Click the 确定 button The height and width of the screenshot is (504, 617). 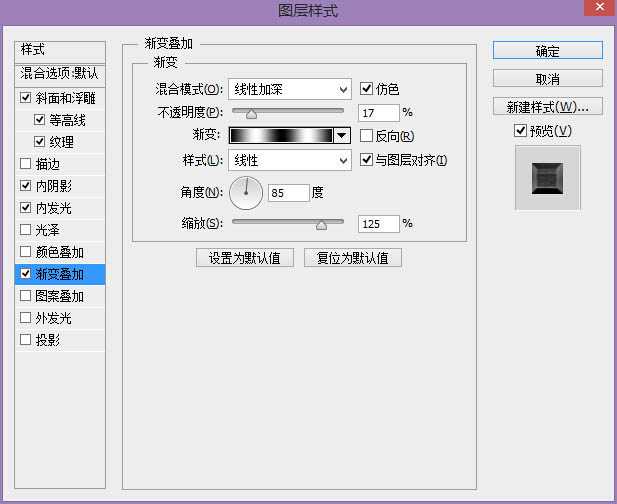tap(547, 51)
